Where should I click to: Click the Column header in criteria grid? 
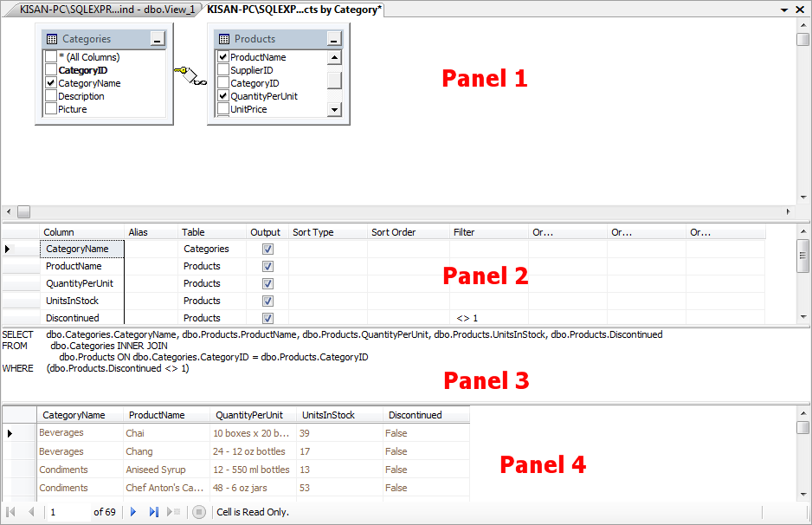(x=82, y=232)
